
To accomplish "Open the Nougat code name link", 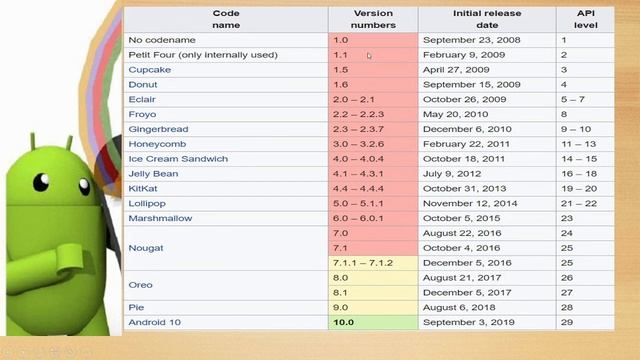I will coord(146,248).
